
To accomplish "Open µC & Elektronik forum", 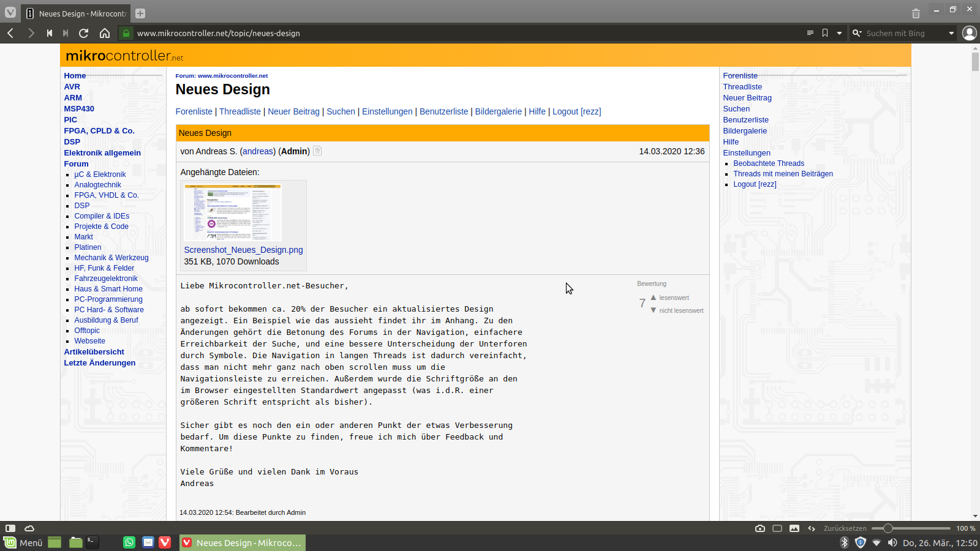I will point(100,174).
